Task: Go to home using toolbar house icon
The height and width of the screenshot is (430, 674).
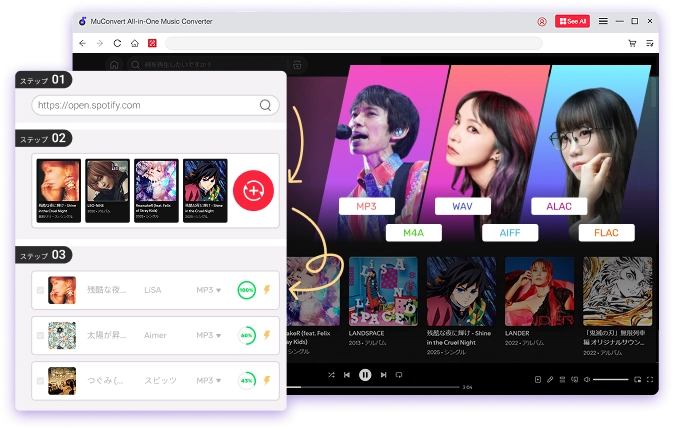Action: pos(135,43)
